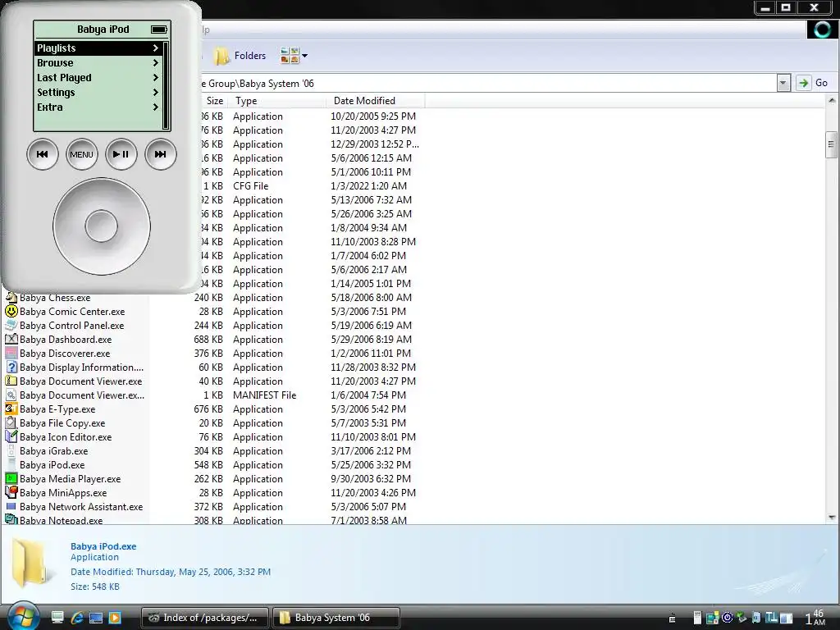Open Internet Explorer from quick launch
The height and width of the screenshot is (630, 840).
pyautogui.click(x=76, y=618)
